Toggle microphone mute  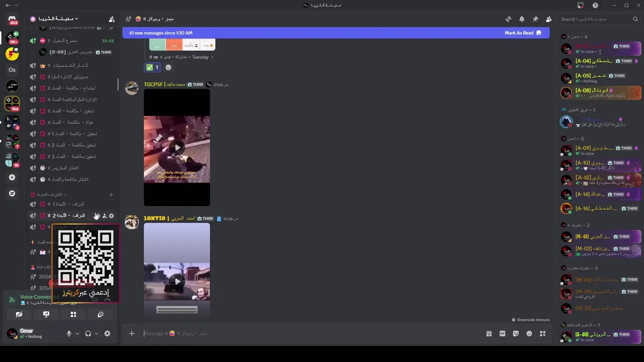(x=69, y=333)
